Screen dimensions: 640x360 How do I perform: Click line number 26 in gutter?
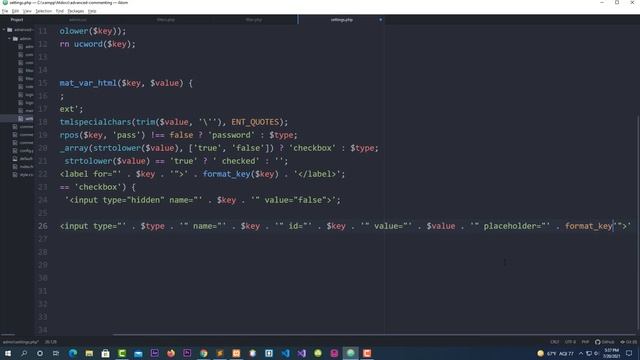point(42,226)
